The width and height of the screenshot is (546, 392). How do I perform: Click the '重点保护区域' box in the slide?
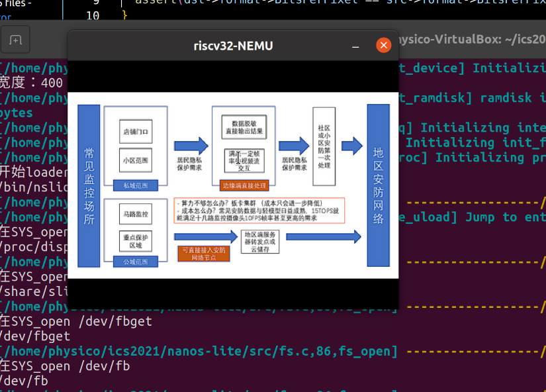click(x=136, y=241)
